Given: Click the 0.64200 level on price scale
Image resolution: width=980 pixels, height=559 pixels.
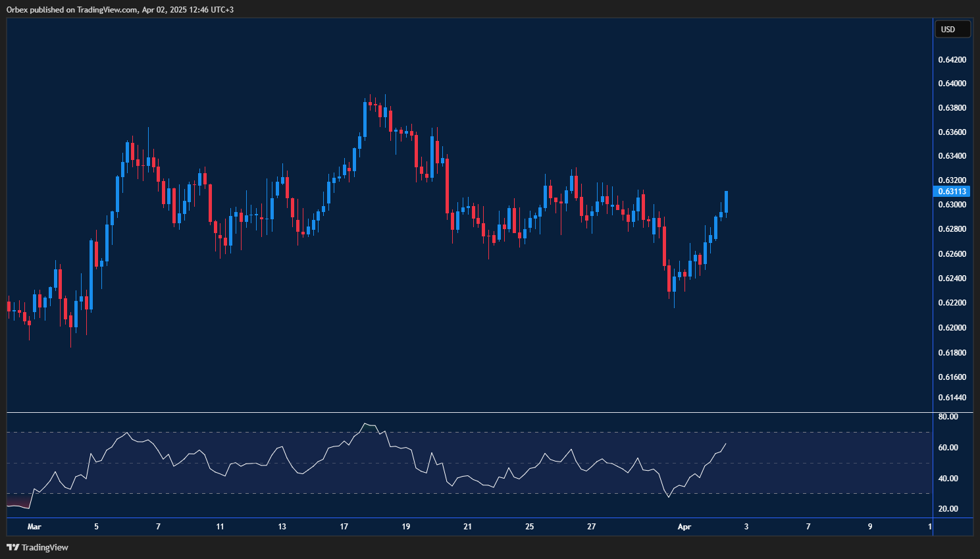Looking at the screenshot, I should click(953, 59).
